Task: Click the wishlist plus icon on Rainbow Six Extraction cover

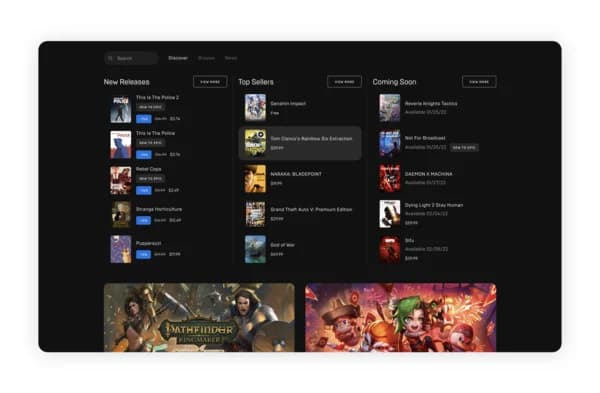Action: tap(261, 134)
